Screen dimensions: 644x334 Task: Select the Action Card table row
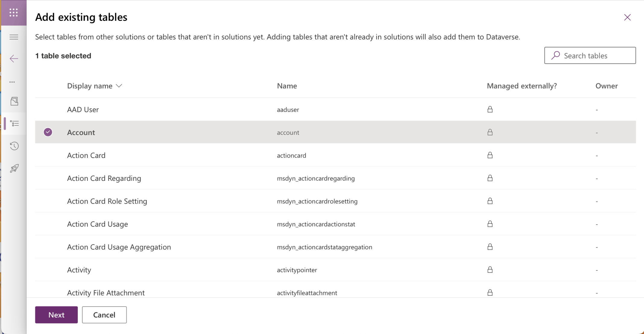(x=86, y=155)
